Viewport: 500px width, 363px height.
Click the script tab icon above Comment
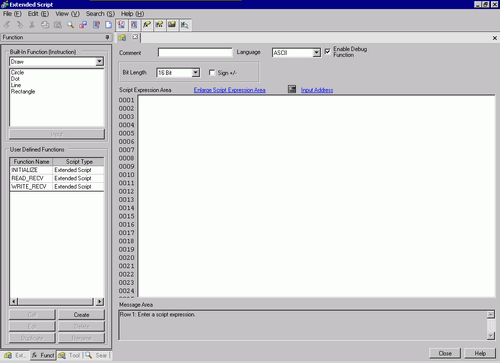click(x=122, y=37)
